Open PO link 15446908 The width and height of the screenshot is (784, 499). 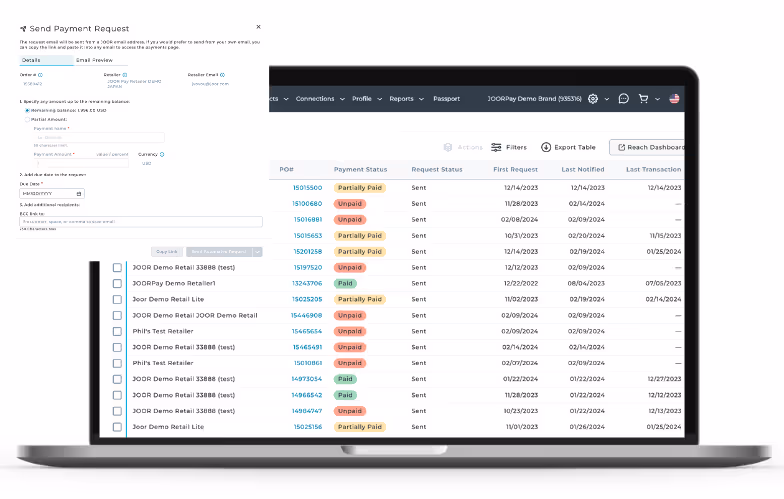point(306,316)
